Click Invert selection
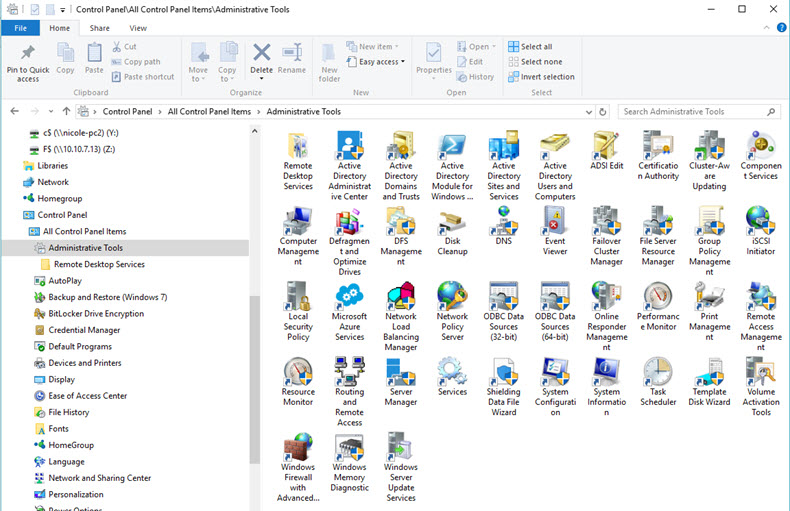The image size is (790, 511). 541,77
